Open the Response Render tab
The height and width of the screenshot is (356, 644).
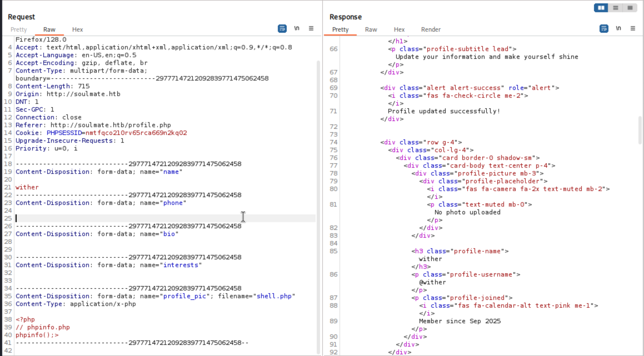[x=431, y=29]
